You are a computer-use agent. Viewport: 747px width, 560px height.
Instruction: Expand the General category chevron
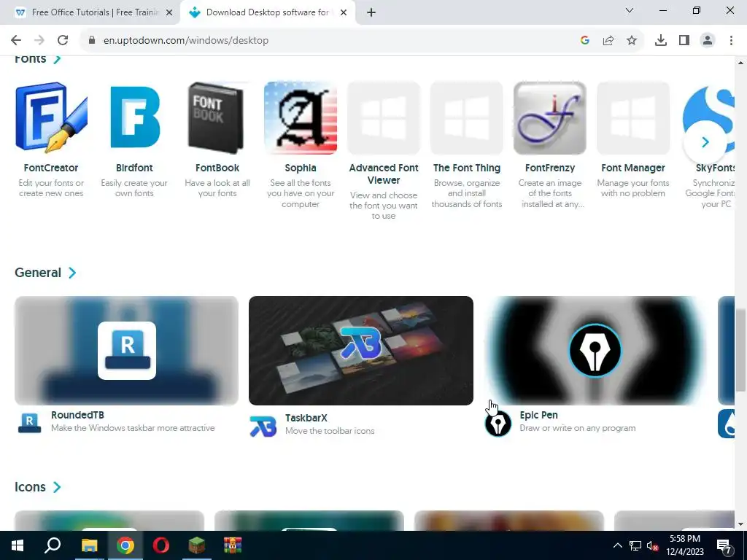(72, 273)
